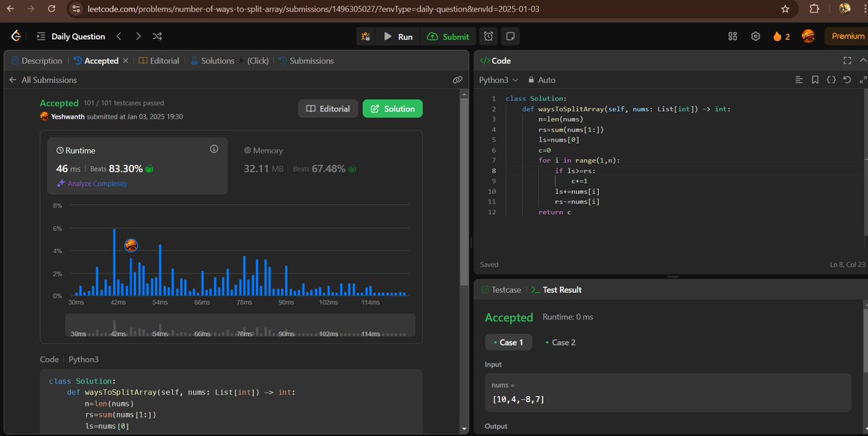Click the runtime distribution range slider
This screenshot has height=436, width=868.
(240, 326)
